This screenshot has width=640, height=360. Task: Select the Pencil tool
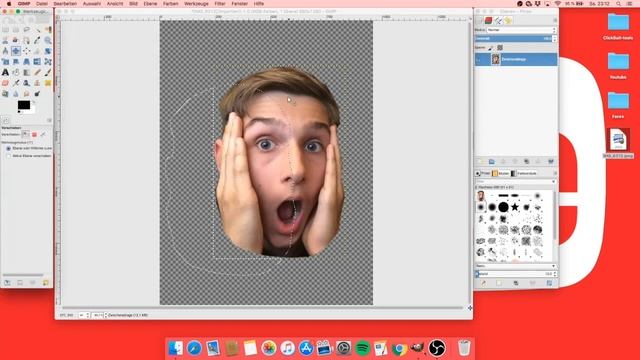coord(37,72)
